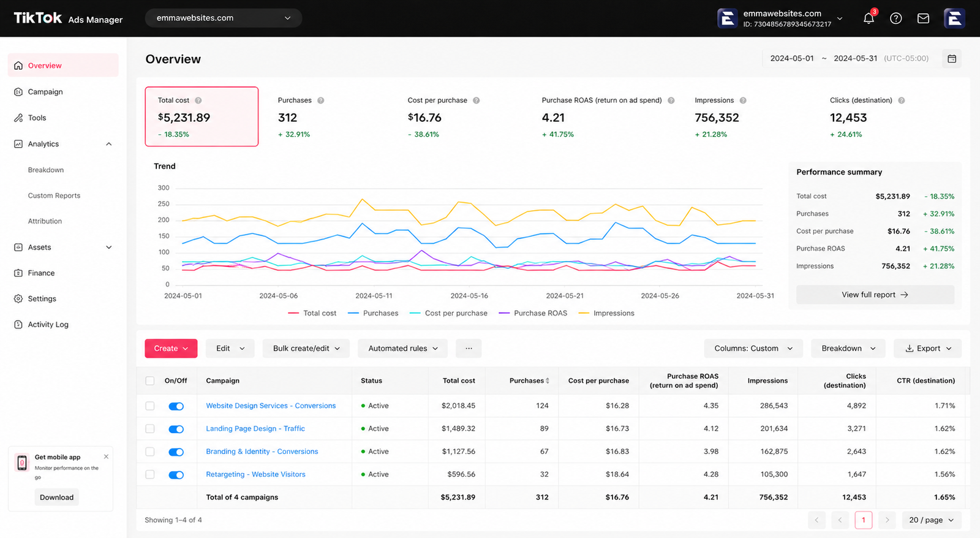Check the Branding & Identity row checkbox
Image resolution: width=980 pixels, height=538 pixels.
click(x=150, y=452)
